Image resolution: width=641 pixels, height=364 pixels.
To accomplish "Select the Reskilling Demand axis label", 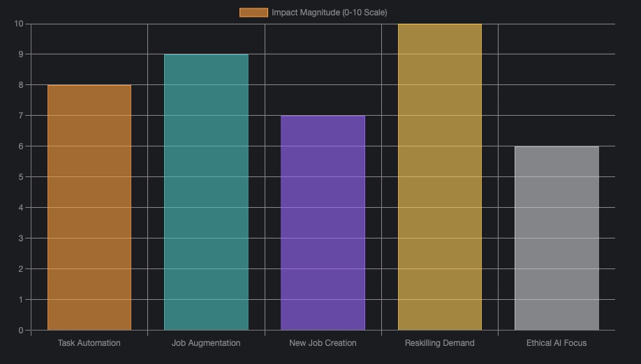I will (440, 343).
